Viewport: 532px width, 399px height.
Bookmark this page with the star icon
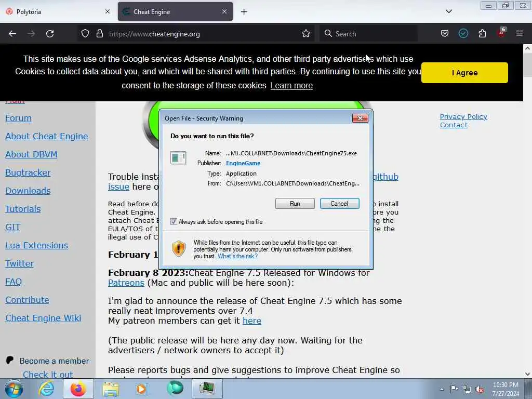[305, 34]
